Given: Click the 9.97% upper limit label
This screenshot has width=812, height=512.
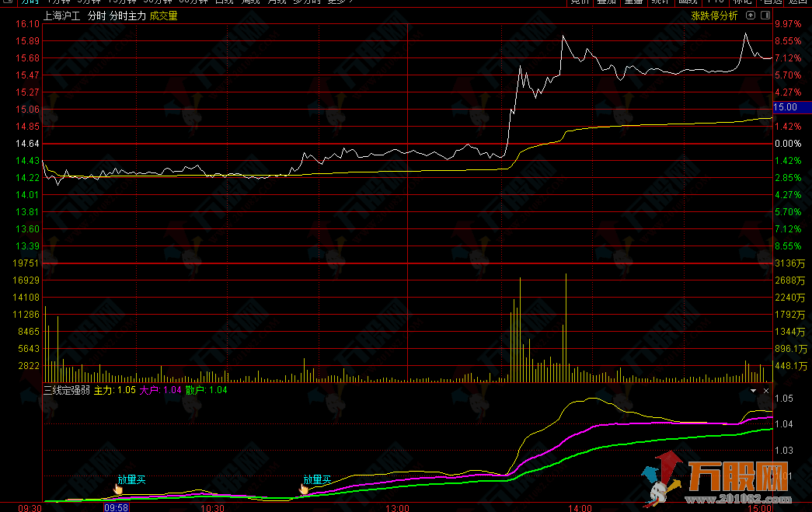Looking at the screenshot, I should (x=788, y=24).
